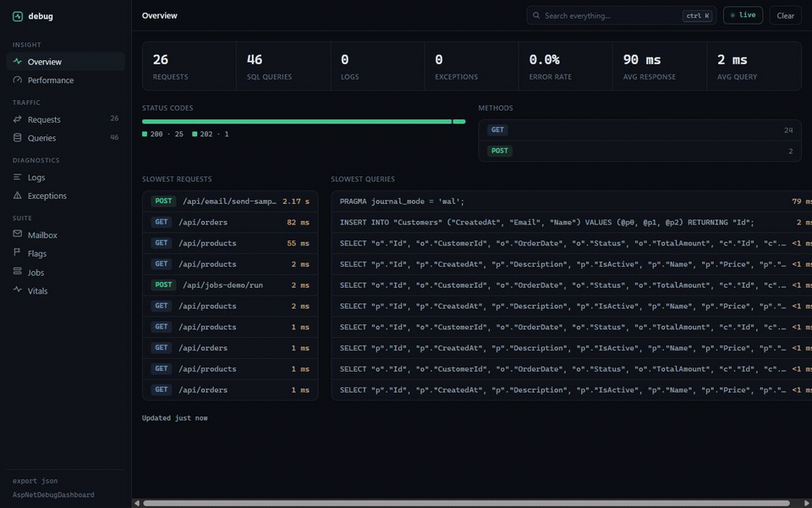The width and height of the screenshot is (812, 508).
Task: Go to the Queries section
Action: click(x=66, y=138)
